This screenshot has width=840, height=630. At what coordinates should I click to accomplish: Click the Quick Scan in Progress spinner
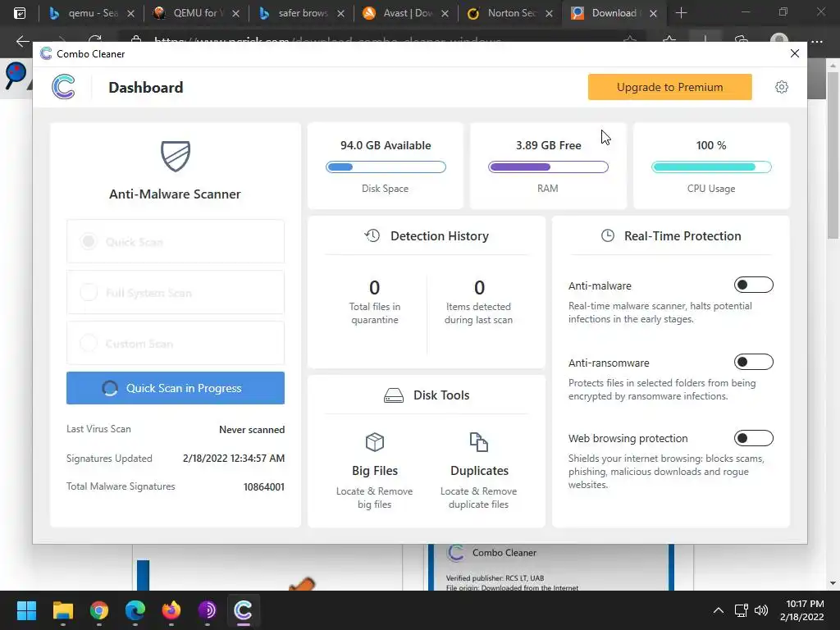[110, 388]
